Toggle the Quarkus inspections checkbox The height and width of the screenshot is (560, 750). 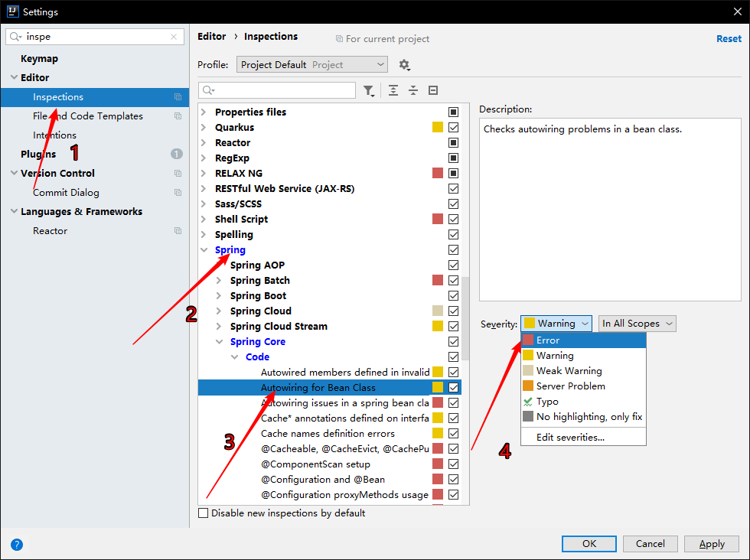(x=453, y=127)
